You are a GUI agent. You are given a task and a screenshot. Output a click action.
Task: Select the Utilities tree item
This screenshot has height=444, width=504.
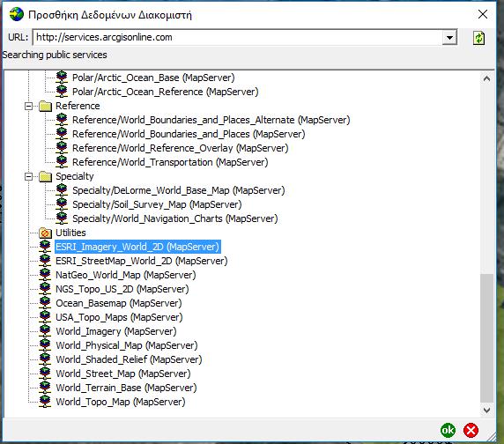pyautogui.click(x=70, y=233)
